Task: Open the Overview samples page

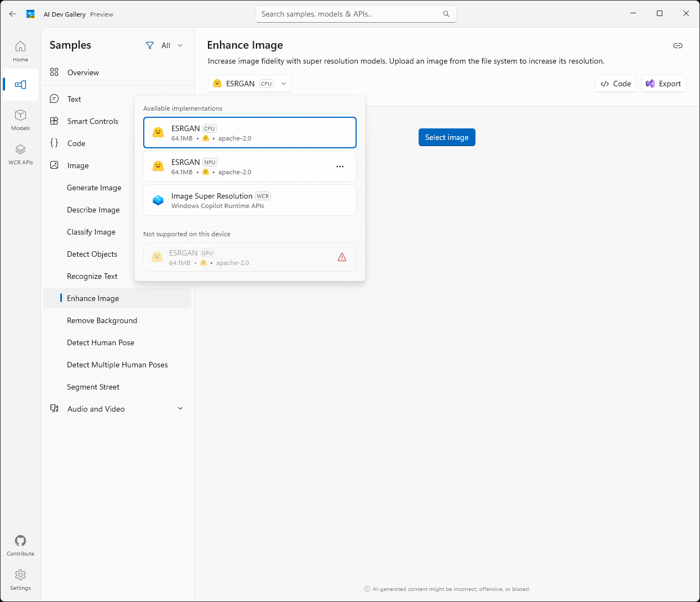Action: 83,72
